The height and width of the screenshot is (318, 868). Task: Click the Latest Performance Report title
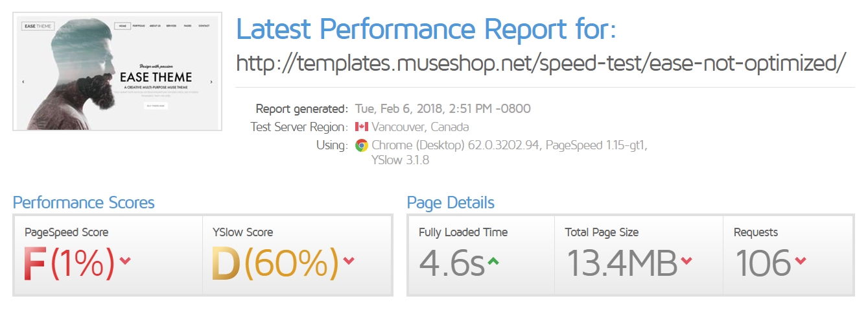(426, 29)
